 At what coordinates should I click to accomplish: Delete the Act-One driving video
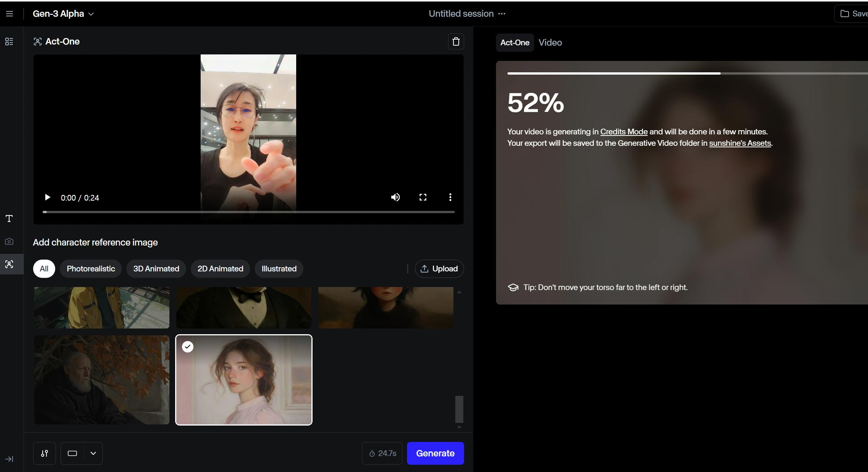click(456, 41)
